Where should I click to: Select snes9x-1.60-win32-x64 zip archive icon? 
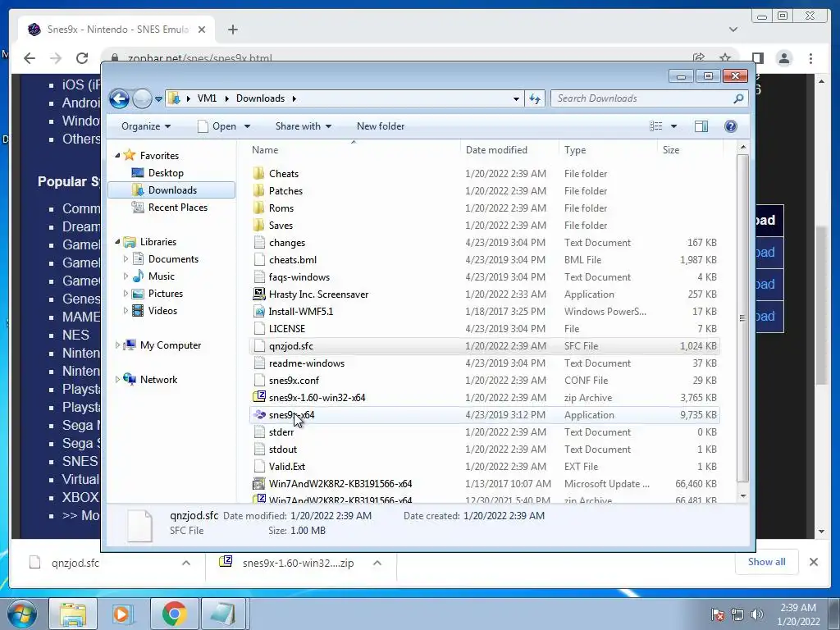258,397
